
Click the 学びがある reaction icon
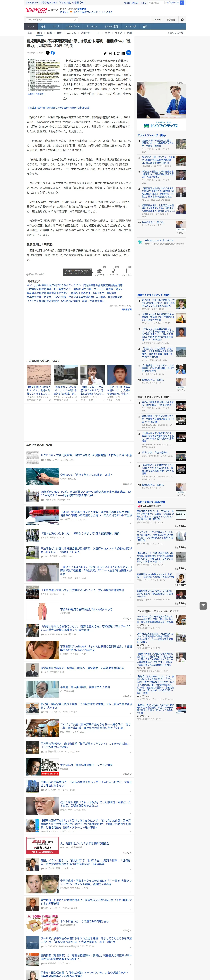100,271
